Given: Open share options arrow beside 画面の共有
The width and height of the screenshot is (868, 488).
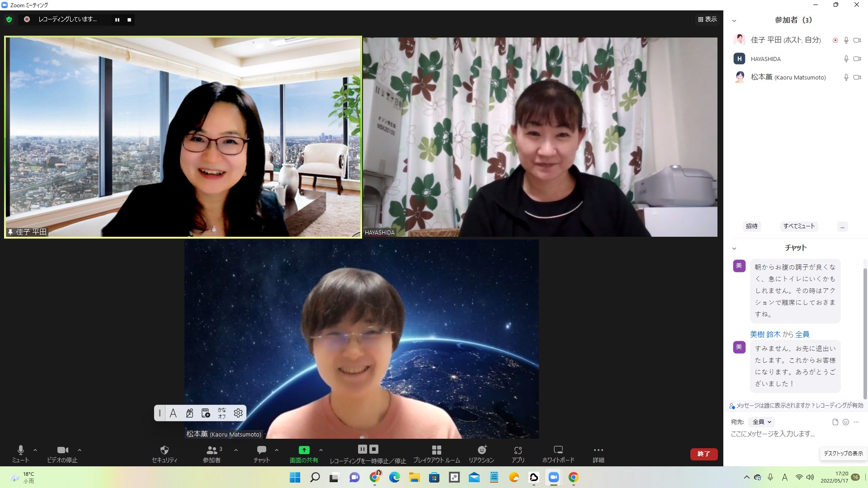Looking at the screenshot, I should (321, 450).
